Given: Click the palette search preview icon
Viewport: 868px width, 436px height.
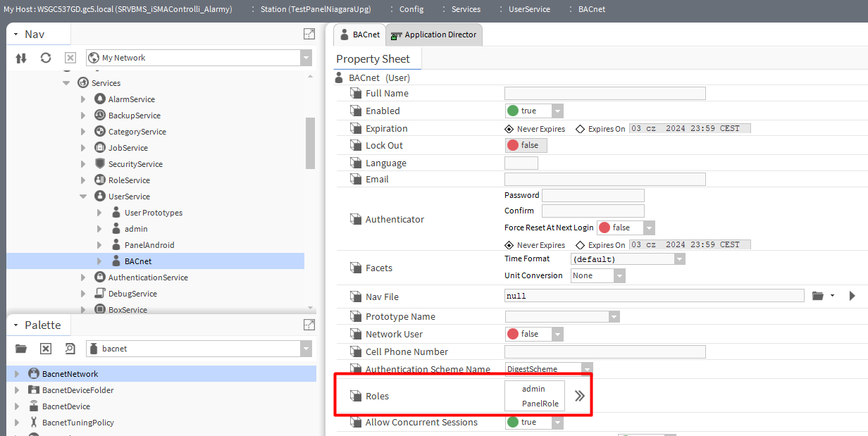Looking at the screenshot, I should click(x=70, y=349).
